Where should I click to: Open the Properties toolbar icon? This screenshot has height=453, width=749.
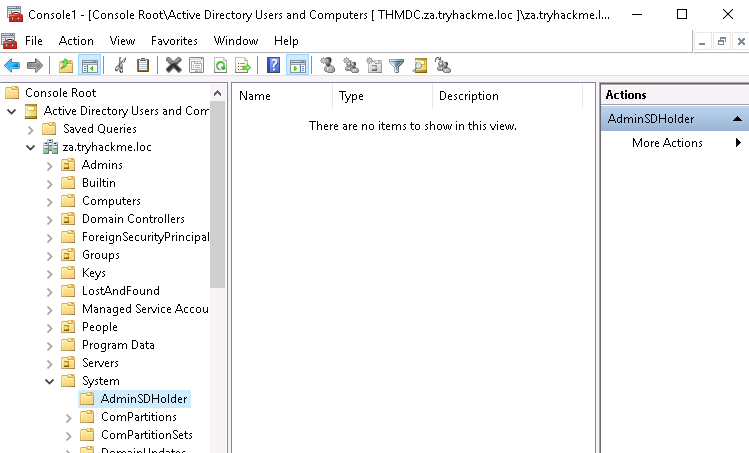tap(196, 65)
